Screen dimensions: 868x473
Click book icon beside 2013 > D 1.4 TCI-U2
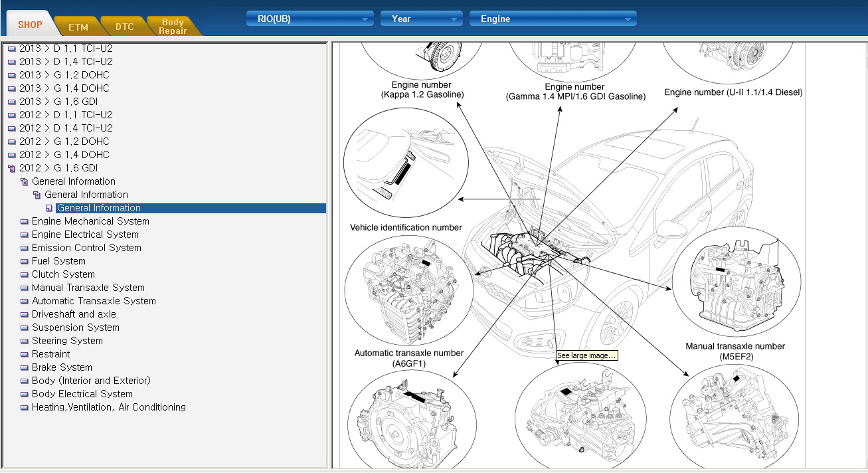pos(12,62)
